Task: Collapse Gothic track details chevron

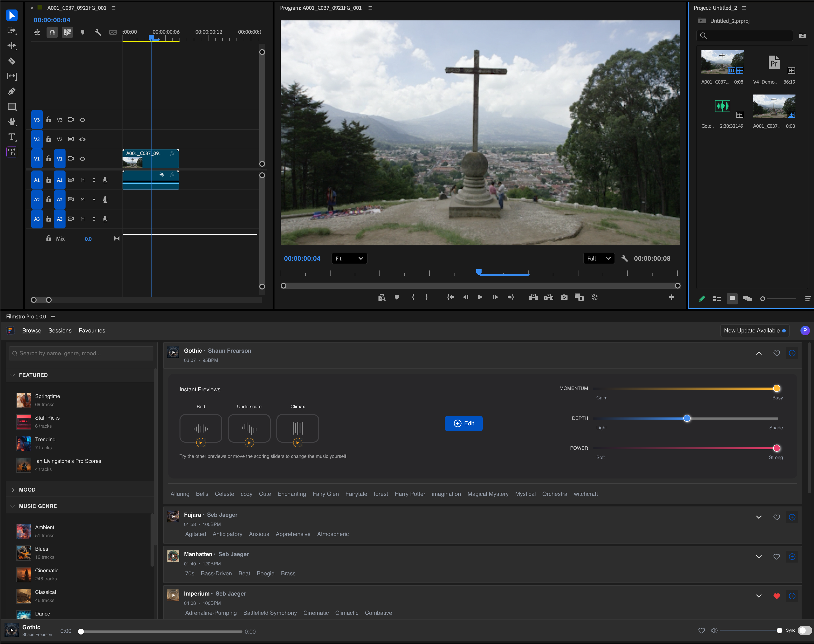Action: click(x=759, y=353)
